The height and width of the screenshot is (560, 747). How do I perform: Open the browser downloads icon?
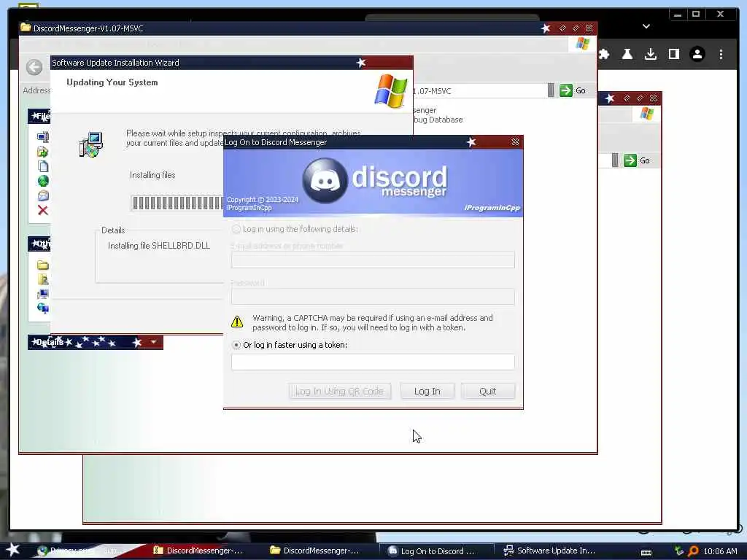650,54
